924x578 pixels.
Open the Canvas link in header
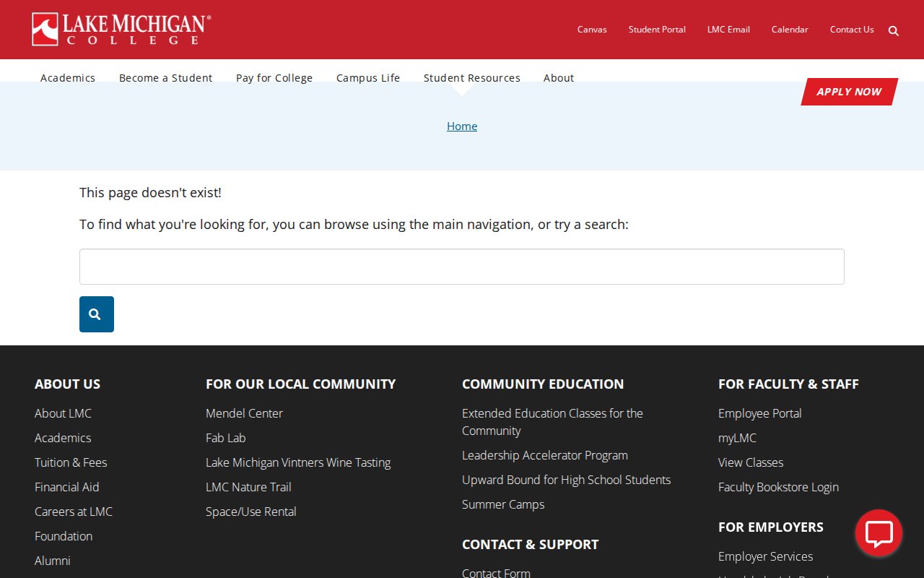coord(592,30)
